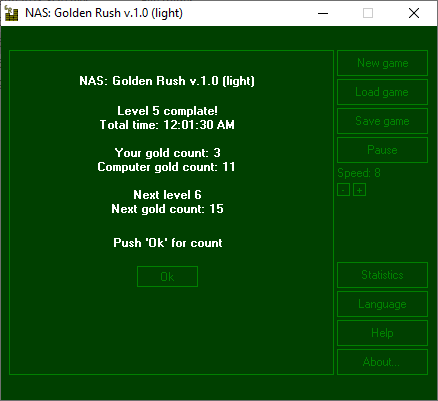
Task: Change the Language setting
Action: (382, 304)
